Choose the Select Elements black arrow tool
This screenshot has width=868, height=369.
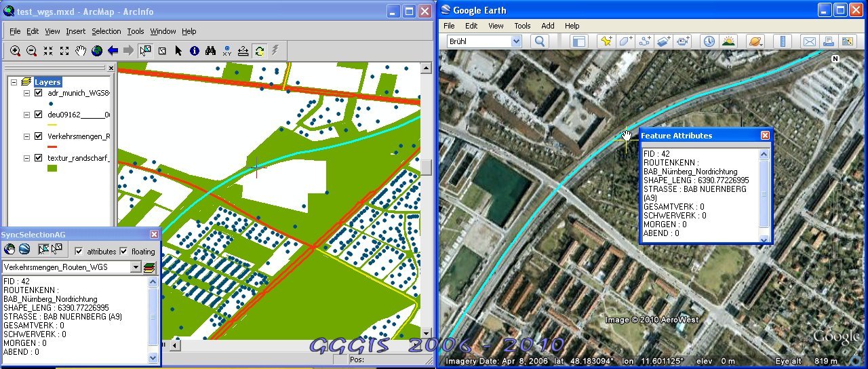(x=178, y=51)
